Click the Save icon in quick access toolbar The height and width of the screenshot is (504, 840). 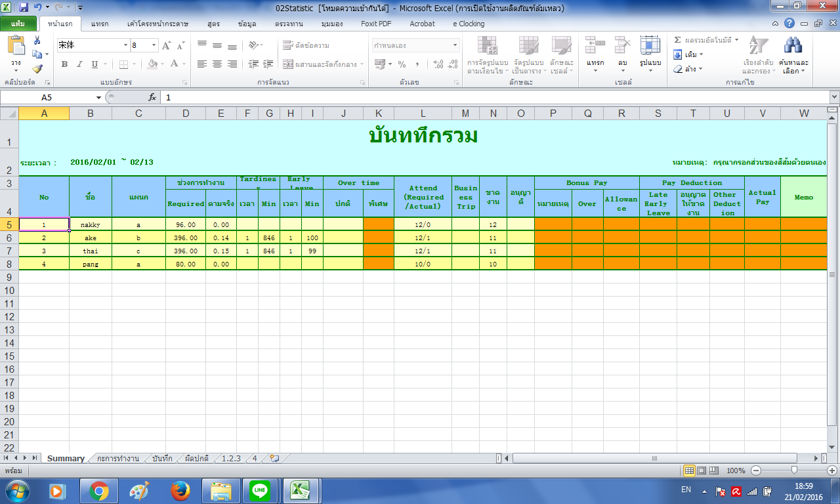24,8
